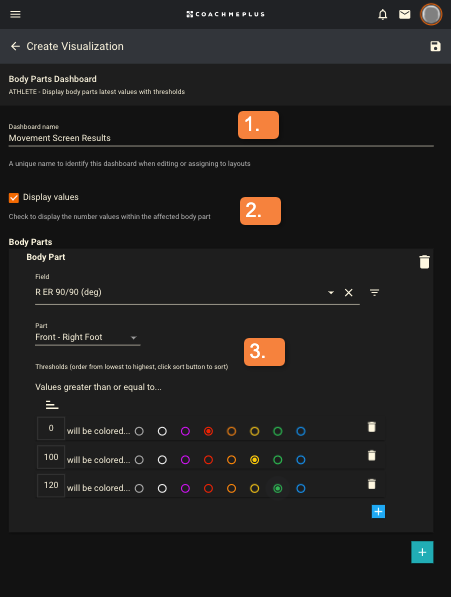451x597 pixels.
Task: Open the notifications bell
Action: click(382, 14)
